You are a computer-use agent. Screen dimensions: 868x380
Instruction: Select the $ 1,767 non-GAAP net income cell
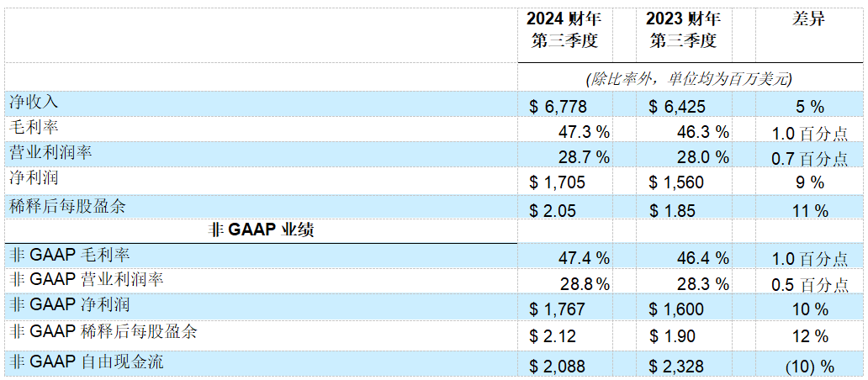(558, 310)
